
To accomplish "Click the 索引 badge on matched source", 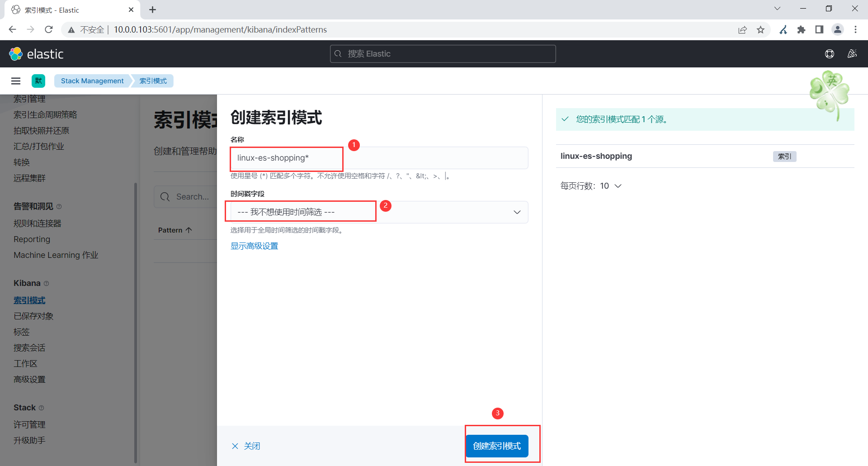I will pos(784,157).
